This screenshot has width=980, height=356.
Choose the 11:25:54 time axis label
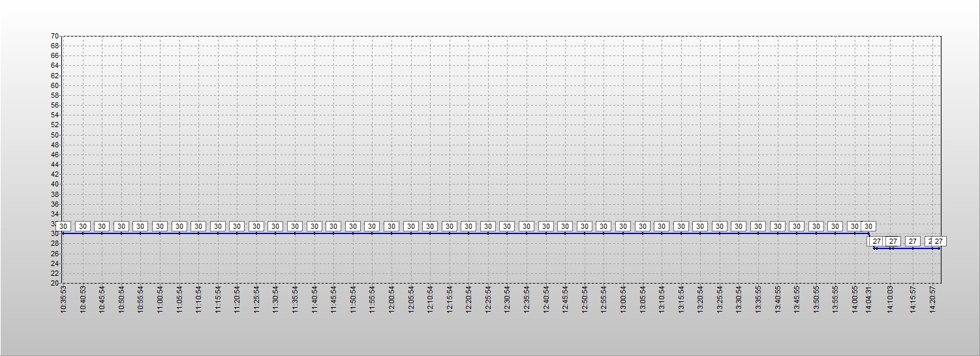pyautogui.click(x=256, y=299)
